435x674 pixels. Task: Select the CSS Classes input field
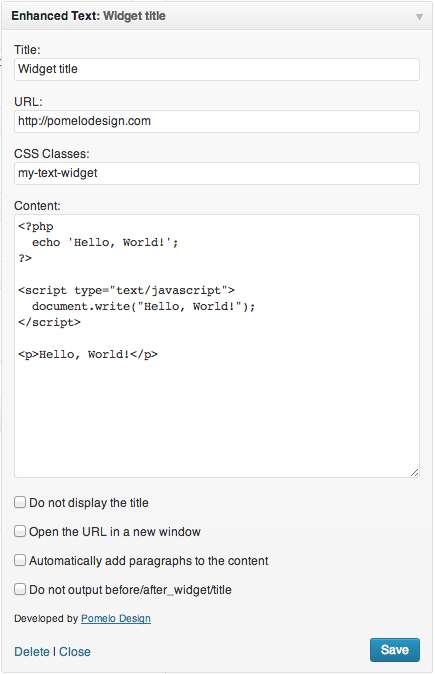(x=217, y=173)
